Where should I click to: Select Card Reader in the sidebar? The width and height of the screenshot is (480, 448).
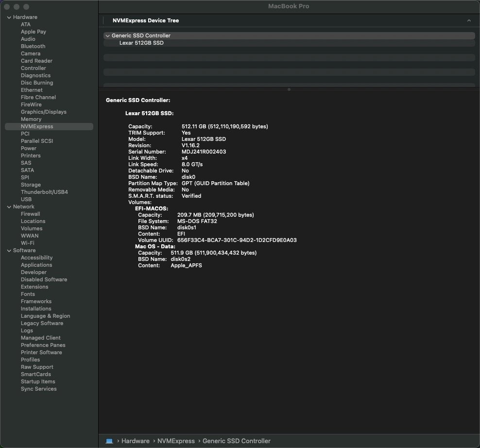(36, 61)
